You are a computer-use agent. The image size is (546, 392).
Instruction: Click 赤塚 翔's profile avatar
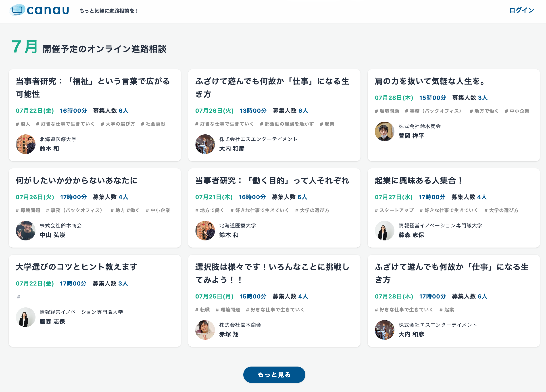point(205,330)
